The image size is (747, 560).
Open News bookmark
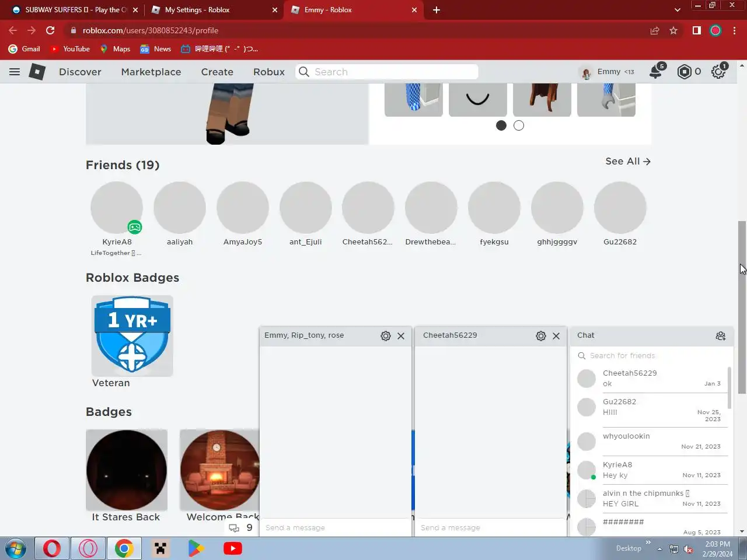156,49
